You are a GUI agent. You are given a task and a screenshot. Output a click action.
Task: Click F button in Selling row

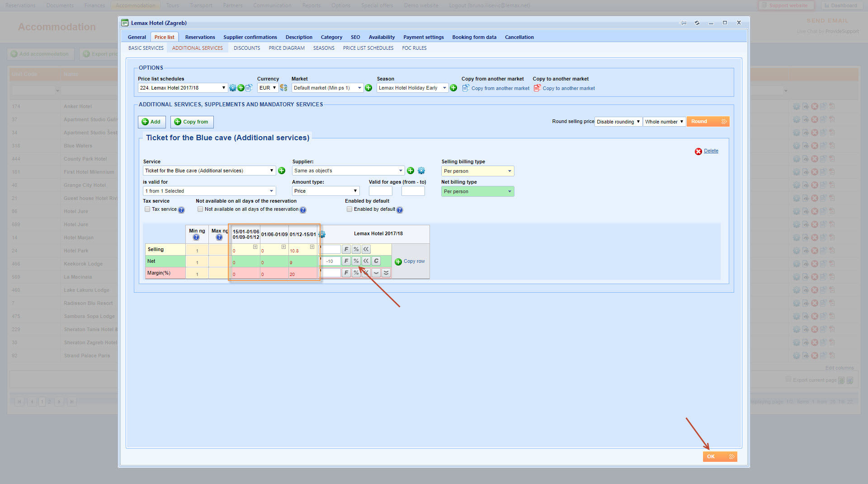[x=346, y=249]
